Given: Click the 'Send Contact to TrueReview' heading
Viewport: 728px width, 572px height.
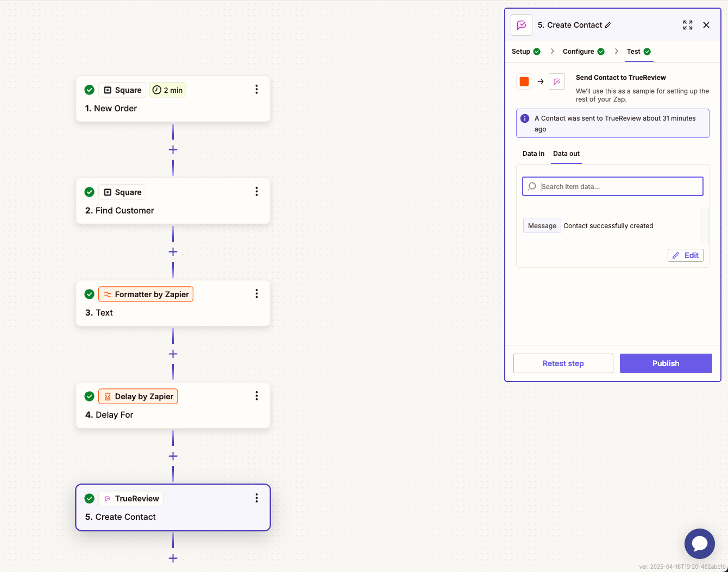Looking at the screenshot, I should (621, 78).
